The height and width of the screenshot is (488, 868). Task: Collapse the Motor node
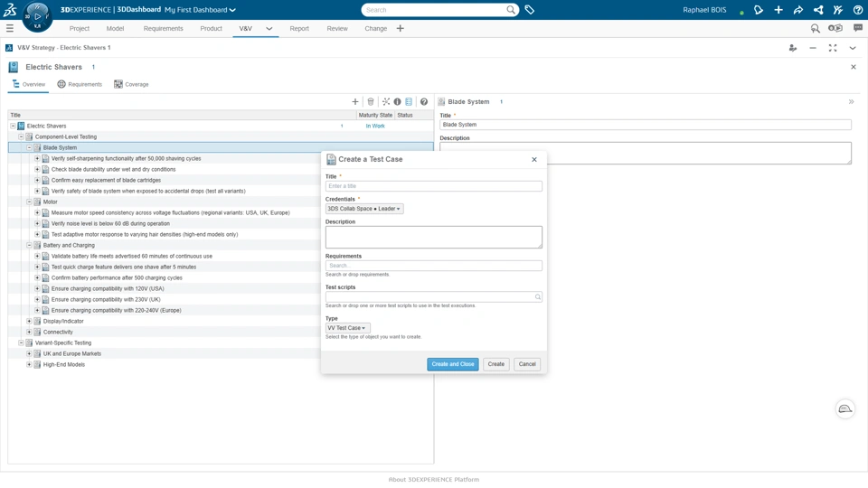pos(29,202)
